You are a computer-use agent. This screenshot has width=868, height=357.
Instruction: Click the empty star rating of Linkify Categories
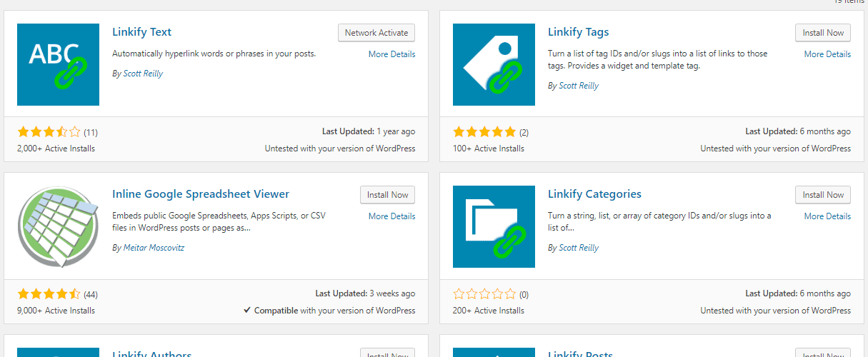[484, 294]
